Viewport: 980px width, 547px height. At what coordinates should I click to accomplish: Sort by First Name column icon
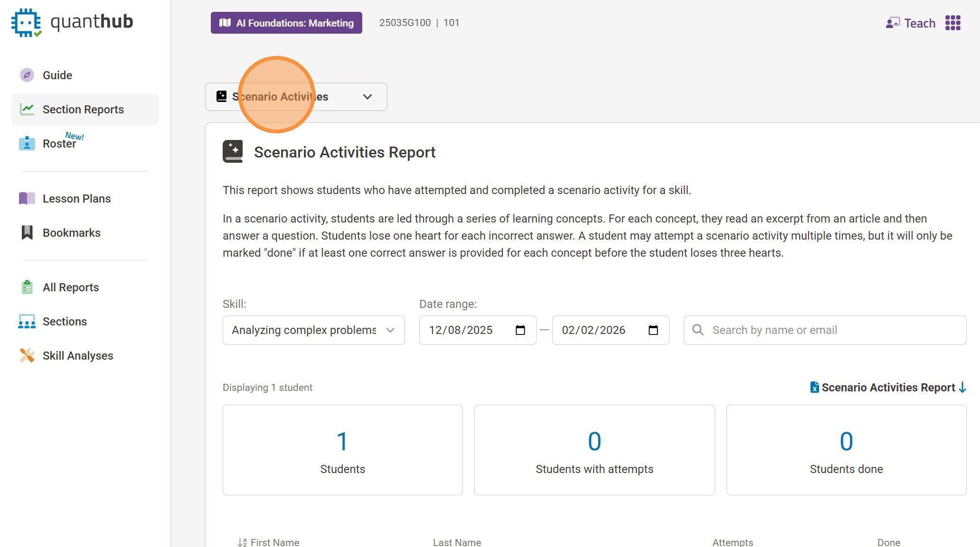(x=242, y=542)
